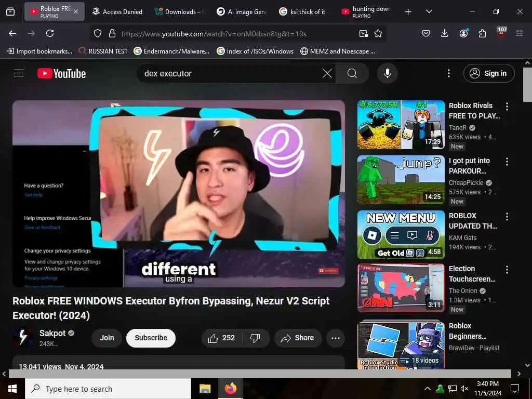Join the Sakpot channel membership
This screenshot has height=399, width=532.
point(107,338)
